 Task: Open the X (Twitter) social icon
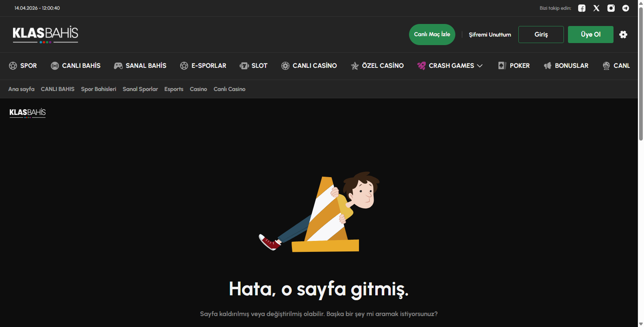pyautogui.click(x=596, y=8)
